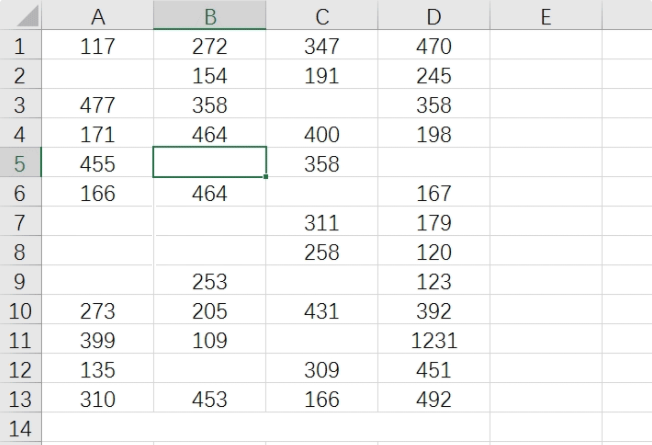This screenshot has width=652, height=445.
Task: Select the row 10 header
Action: point(21,311)
